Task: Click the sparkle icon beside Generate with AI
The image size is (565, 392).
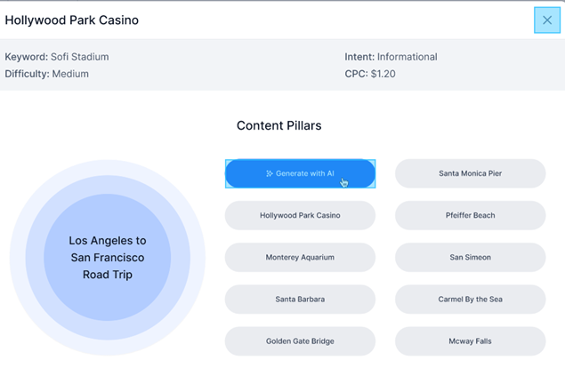Action: pyautogui.click(x=270, y=173)
